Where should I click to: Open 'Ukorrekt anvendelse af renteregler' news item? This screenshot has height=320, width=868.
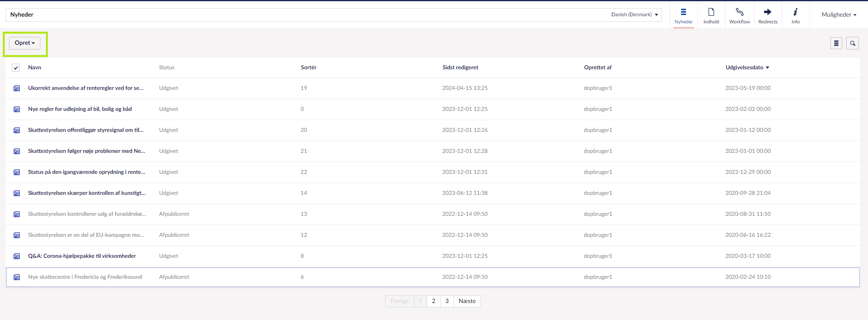[85, 88]
